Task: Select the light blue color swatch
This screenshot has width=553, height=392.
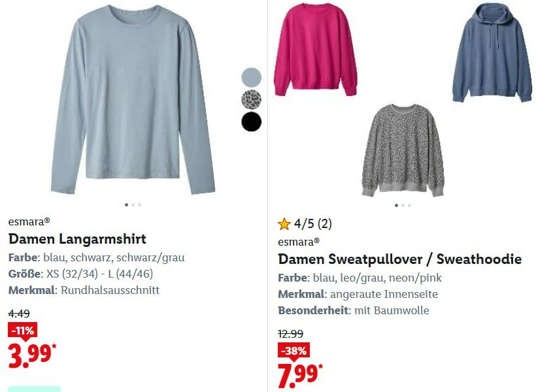Action: click(x=252, y=77)
